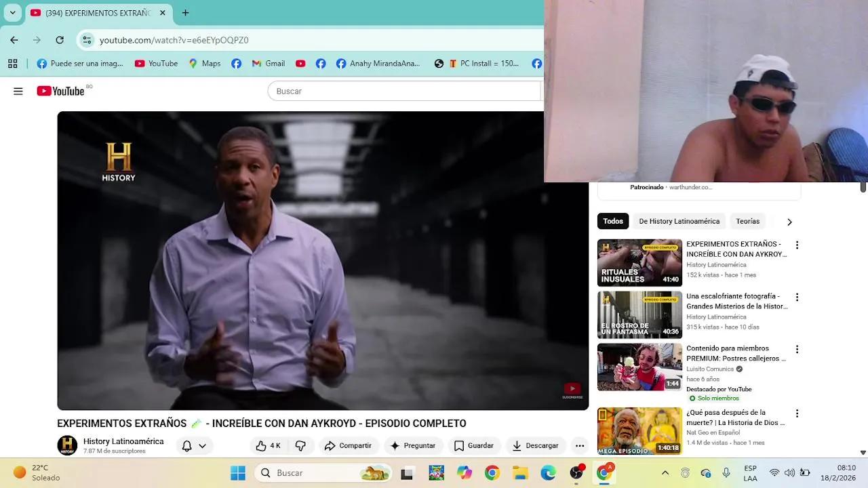Open the EL ROSTRO DE UN FANTASMA thumbnail
The height and width of the screenshot is (488, 868).
click(639, 314)
